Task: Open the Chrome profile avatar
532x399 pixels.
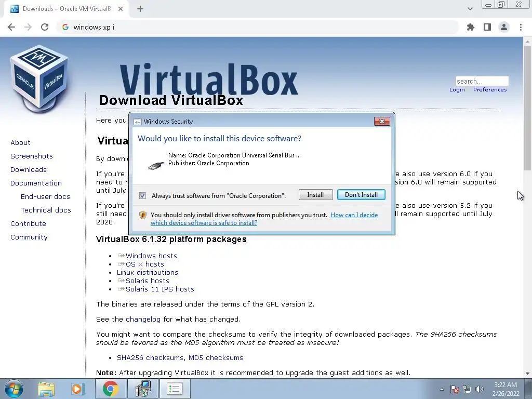Action: [x=504, y=27]
